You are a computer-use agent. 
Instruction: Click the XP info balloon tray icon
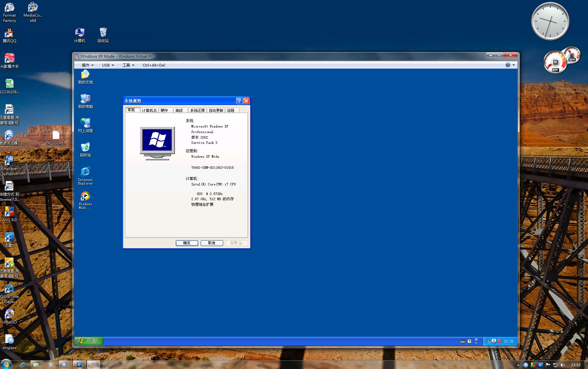pos(494,341)
